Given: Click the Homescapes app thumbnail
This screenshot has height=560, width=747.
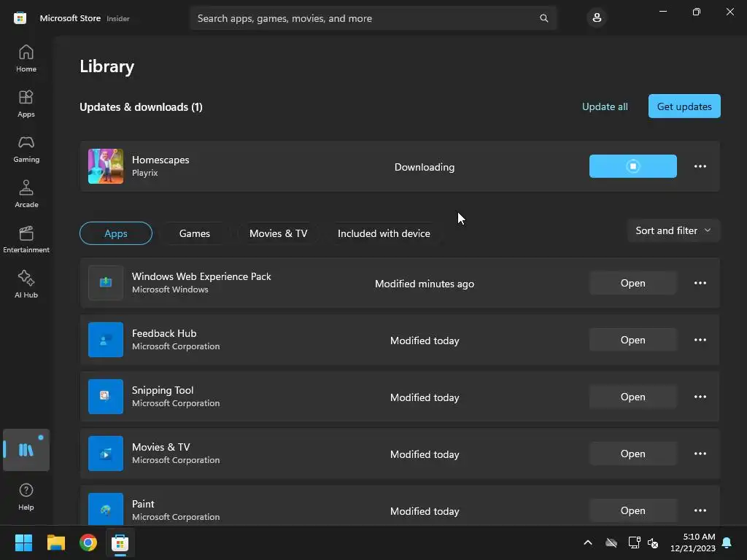Looking at the screenshot, I should (106, 166).
